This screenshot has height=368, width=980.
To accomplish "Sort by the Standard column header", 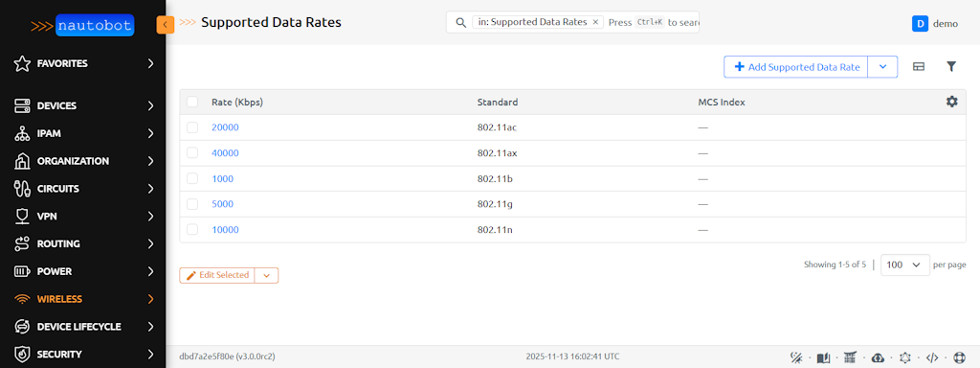I will click(498, 102).
